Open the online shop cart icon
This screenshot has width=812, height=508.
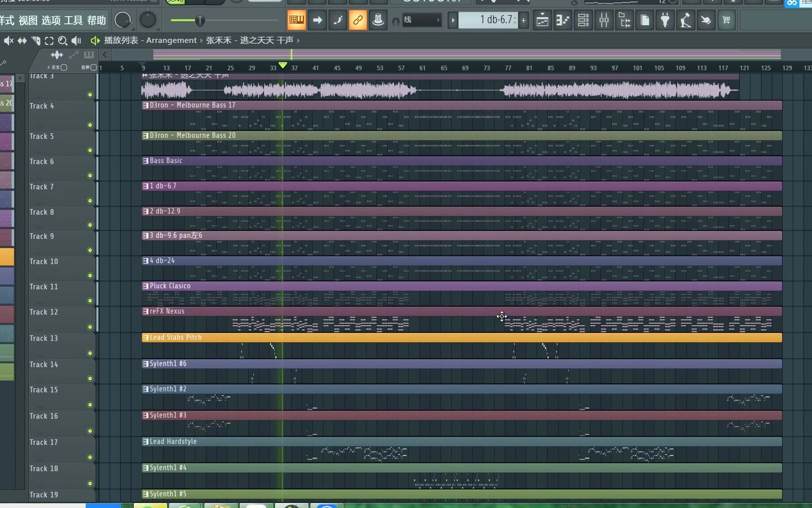(x=726, y=20)
